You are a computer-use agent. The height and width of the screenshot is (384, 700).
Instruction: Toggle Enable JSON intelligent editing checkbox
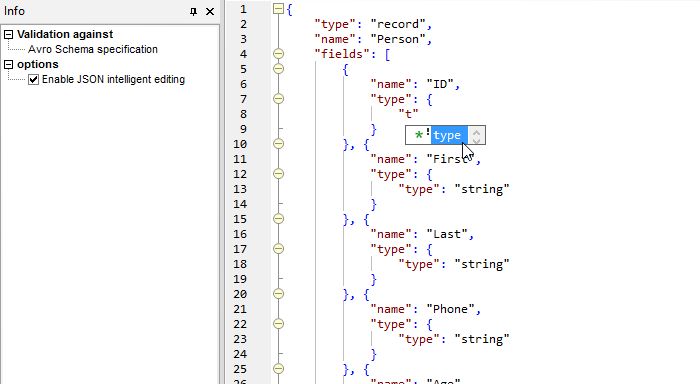(x=33, y=79)
